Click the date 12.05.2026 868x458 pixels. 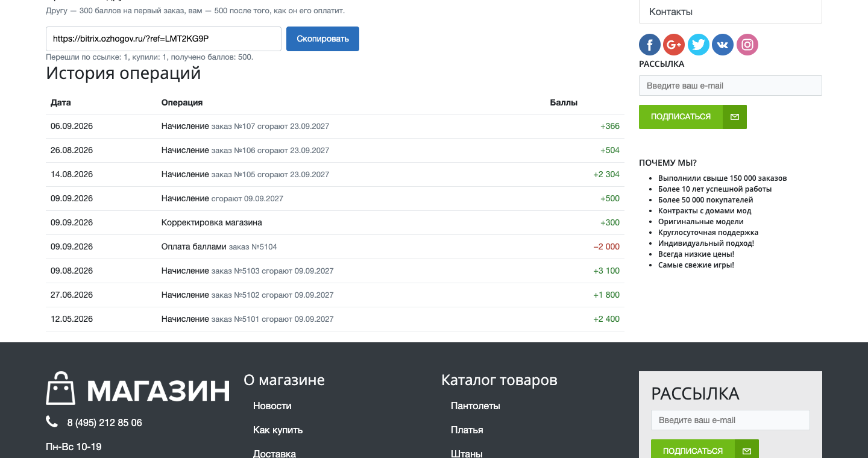(72, 319)
